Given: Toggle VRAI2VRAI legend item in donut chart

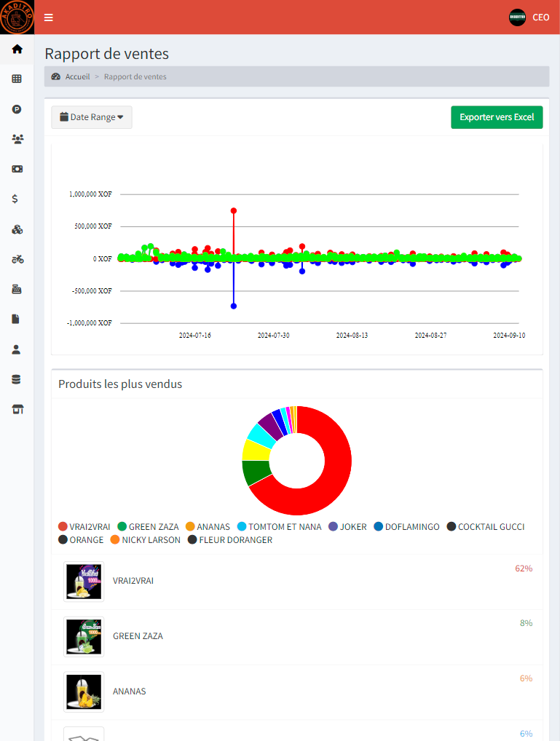Looking at the screenshot, I should click(84, 527).
